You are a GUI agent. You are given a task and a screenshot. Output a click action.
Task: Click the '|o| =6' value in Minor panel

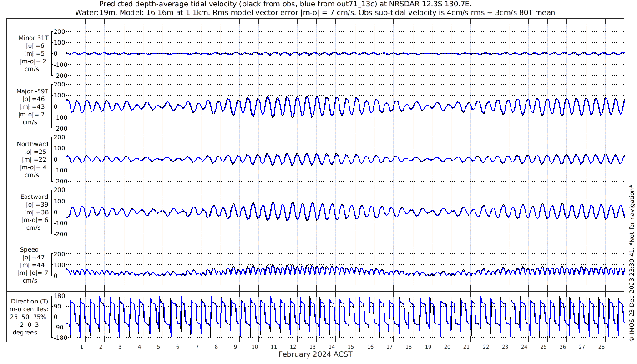[x=35, y=45]
